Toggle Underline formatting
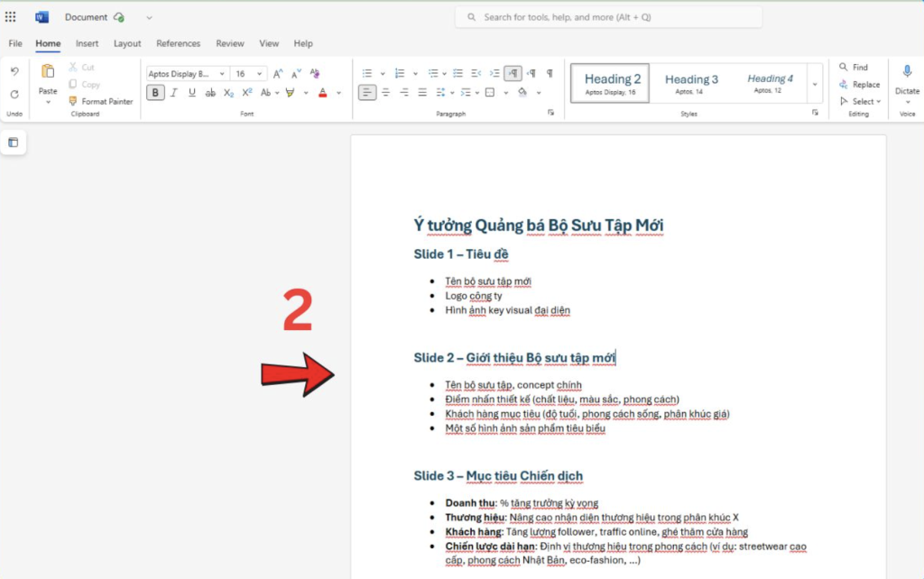The image size is (924, 579). tap(191, 93)
